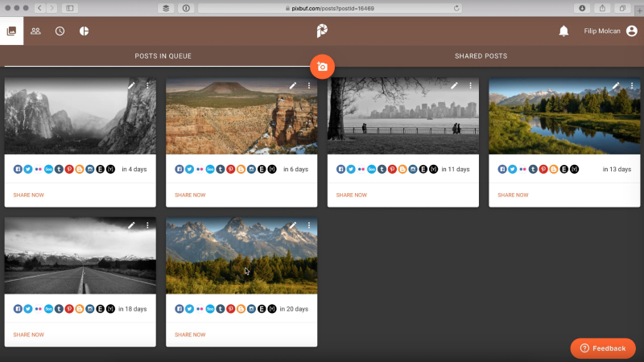This screenshot has height=362, width=644.
Task: Open the Feedback button
Action: pos(603,348)
